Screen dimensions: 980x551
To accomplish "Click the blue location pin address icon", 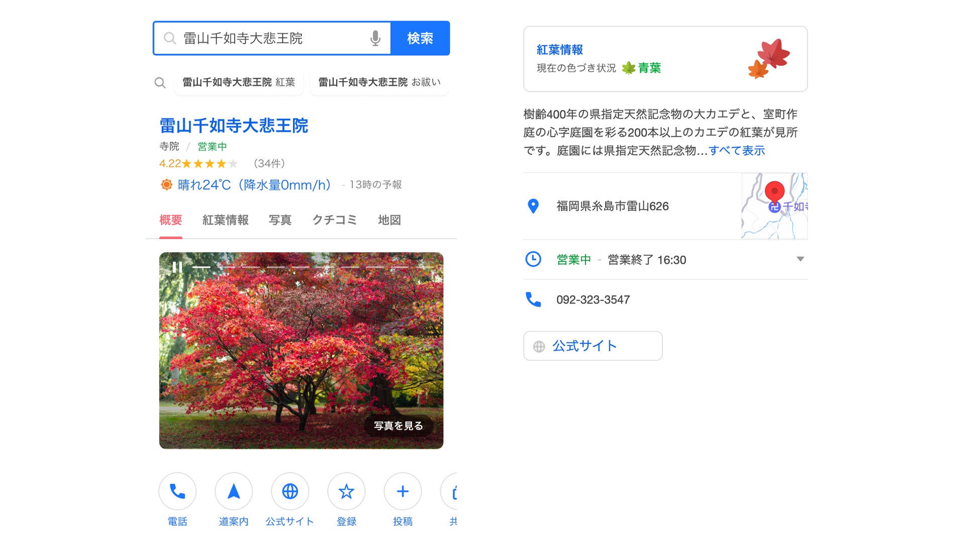I will tap(533, 206).
